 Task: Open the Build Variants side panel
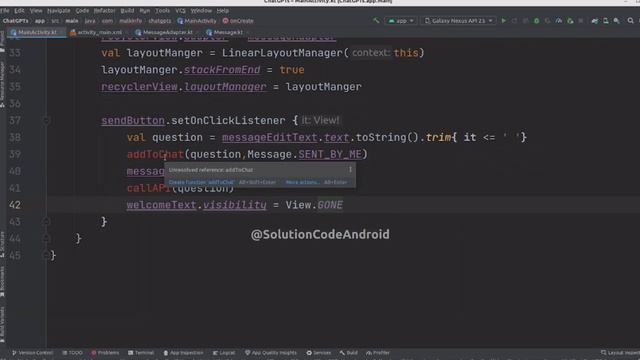pyautogui.click(x=2, y=324)
